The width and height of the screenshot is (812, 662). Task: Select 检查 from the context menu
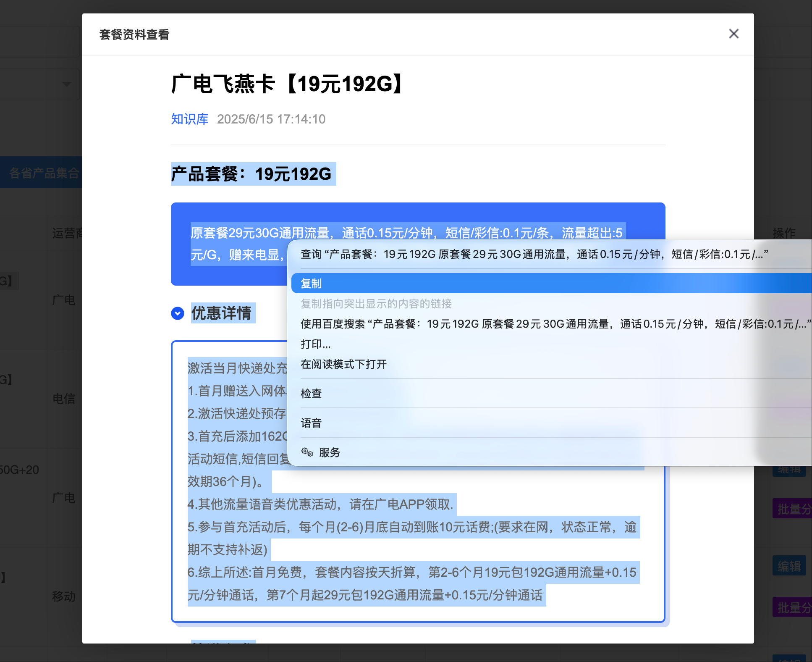point(551,394)
